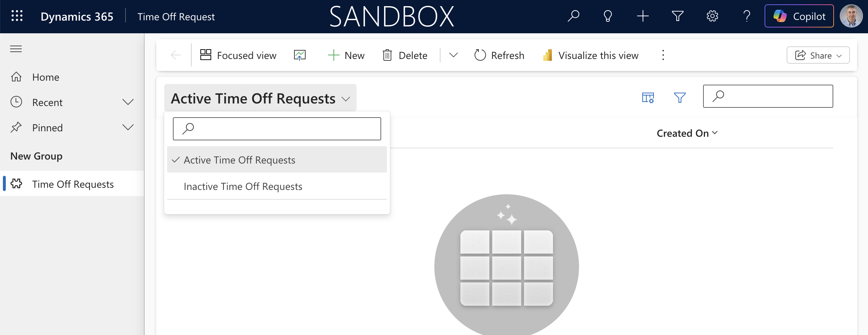Open Time Off Requests in sidebar
This screenshot has width=868, height=335.
73,184
